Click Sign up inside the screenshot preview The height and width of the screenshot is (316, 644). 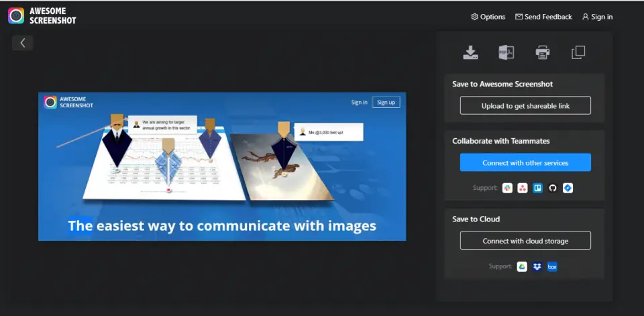point(386,103)
